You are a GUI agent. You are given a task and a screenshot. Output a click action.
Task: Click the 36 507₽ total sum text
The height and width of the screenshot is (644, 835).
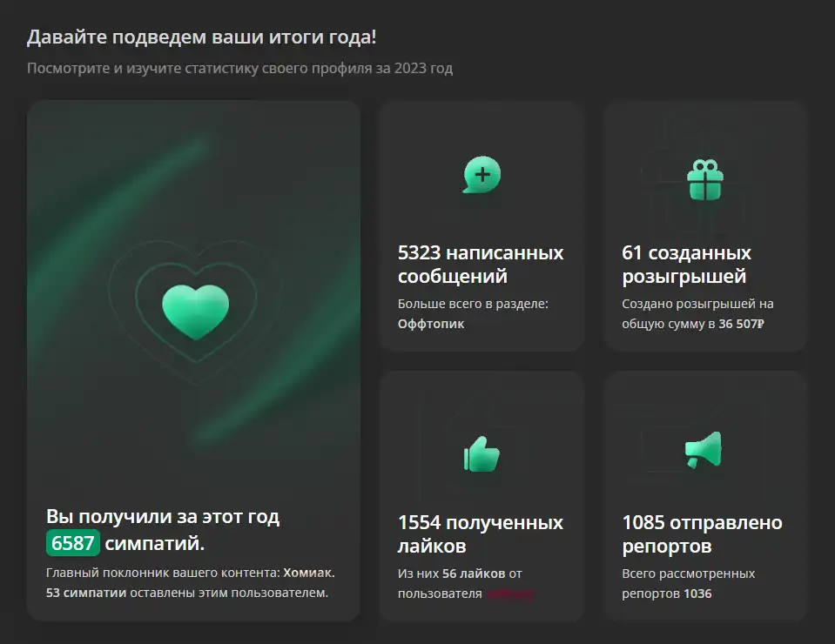741,324
